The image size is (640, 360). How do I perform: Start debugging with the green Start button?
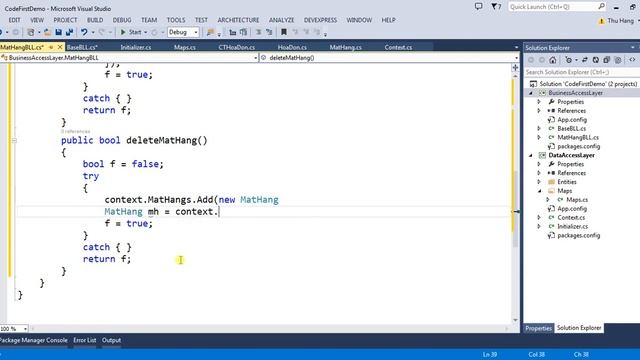(131, 32)
